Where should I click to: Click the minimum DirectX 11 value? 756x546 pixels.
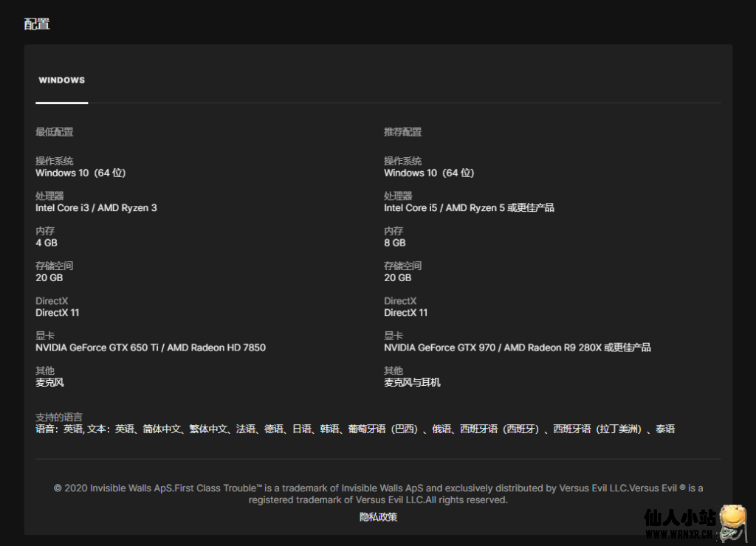pyautogui.click(x=58, y=313)
